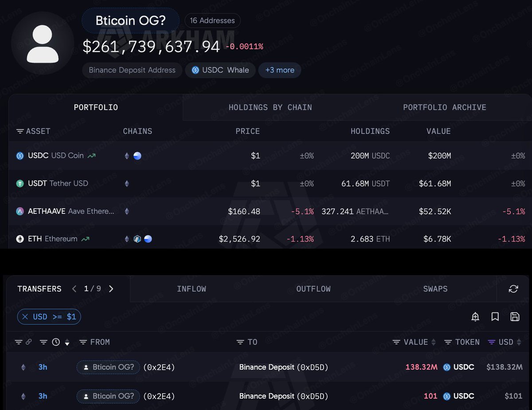Click the Binance Deposit Address tag
Viewport: 532px width, 410px height.
132,70
